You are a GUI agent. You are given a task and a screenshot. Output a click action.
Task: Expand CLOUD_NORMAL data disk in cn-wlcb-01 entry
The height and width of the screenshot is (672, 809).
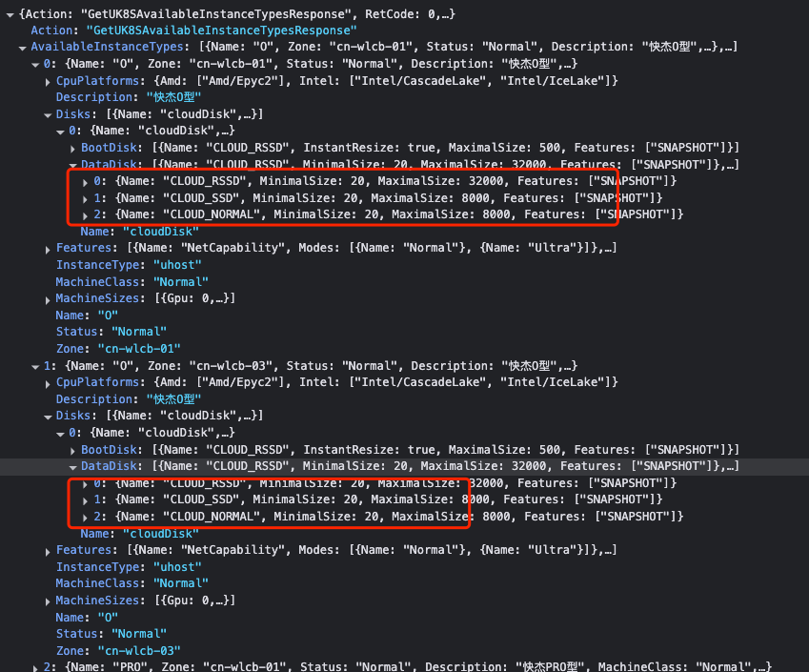pos(85,215)
